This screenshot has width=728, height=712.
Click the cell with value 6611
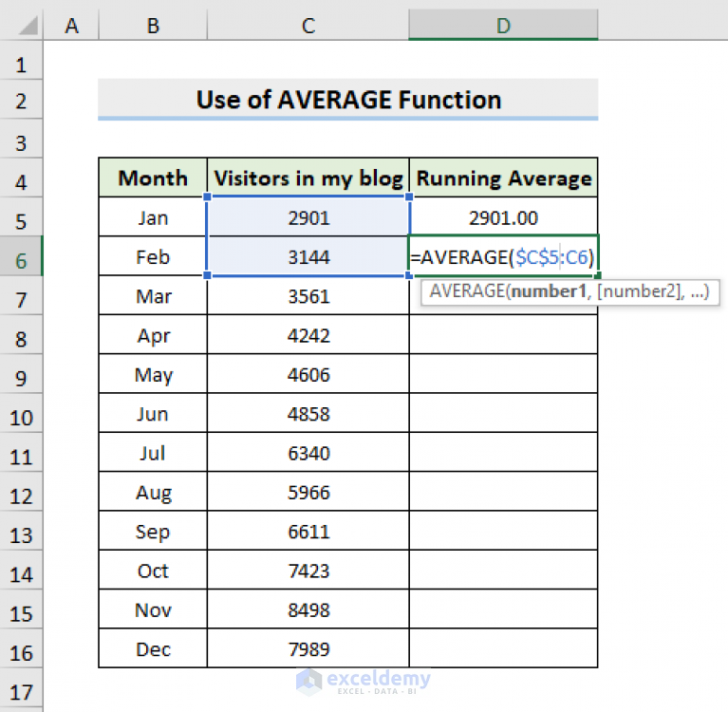tap(308, 531)
